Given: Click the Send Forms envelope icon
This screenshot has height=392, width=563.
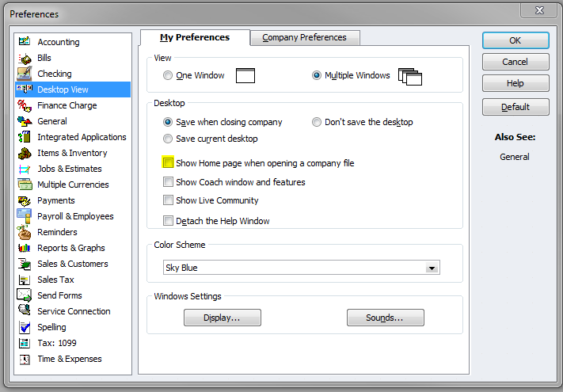Looking at the screenshot, I should point(25,295).
